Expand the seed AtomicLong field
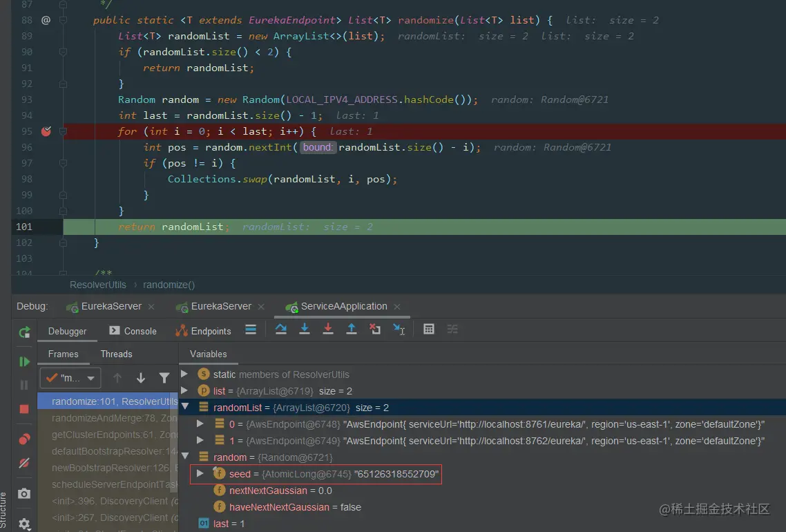 click(200, 473)
